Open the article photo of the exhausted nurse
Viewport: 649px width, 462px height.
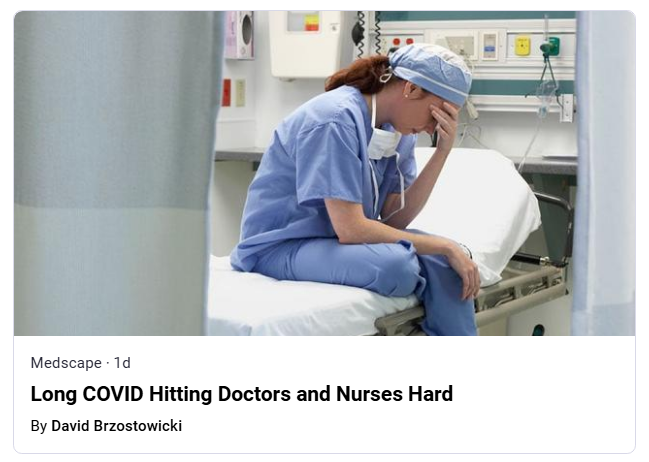point(324,173)
